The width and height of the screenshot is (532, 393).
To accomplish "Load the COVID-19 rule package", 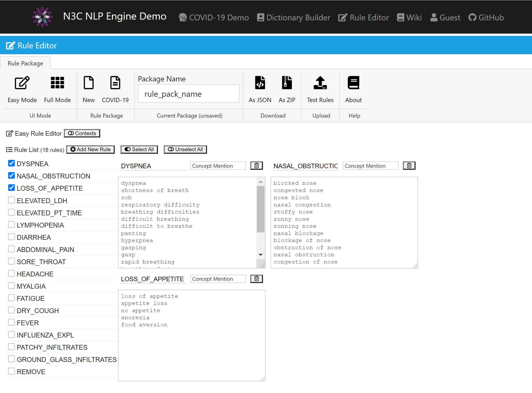I will (115, 83).
